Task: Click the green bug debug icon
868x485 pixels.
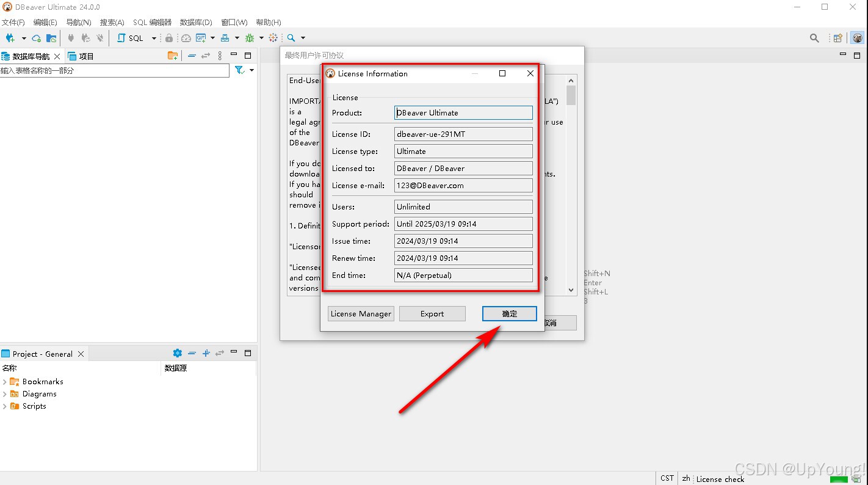Action: 250,38
